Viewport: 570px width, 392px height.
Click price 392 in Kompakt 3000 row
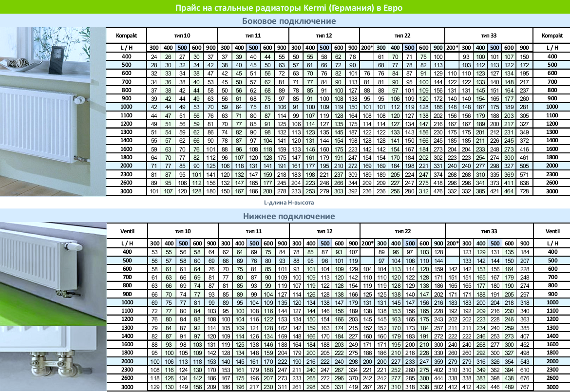tap(353, 191)
